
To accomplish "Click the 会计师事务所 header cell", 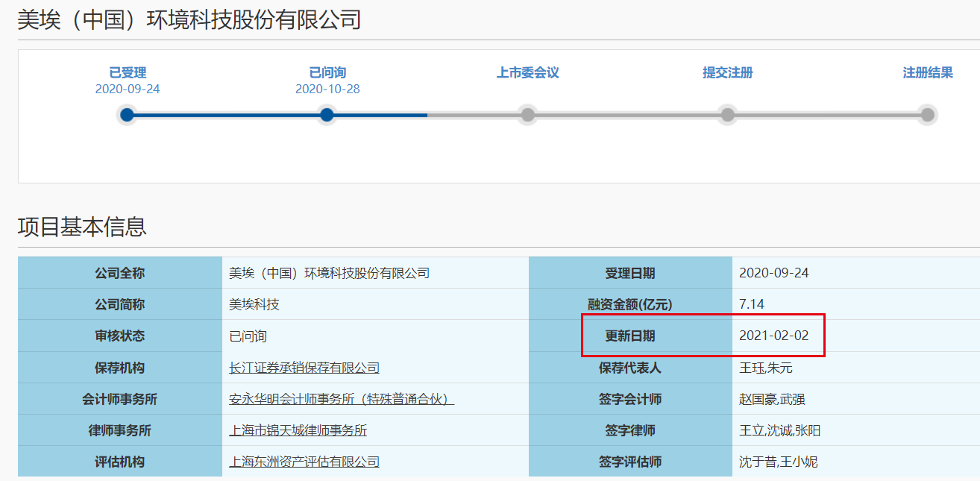I will tap(120, 399).
